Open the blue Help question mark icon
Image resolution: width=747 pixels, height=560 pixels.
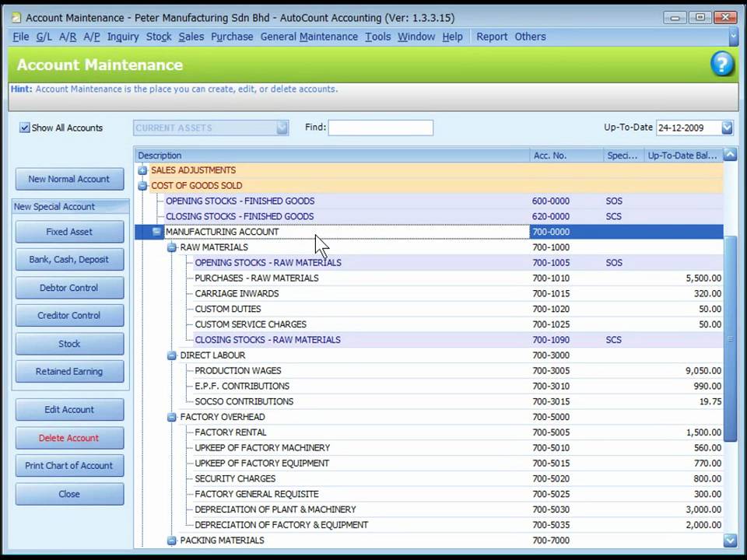pyautogui.click(x=722, y=64)
